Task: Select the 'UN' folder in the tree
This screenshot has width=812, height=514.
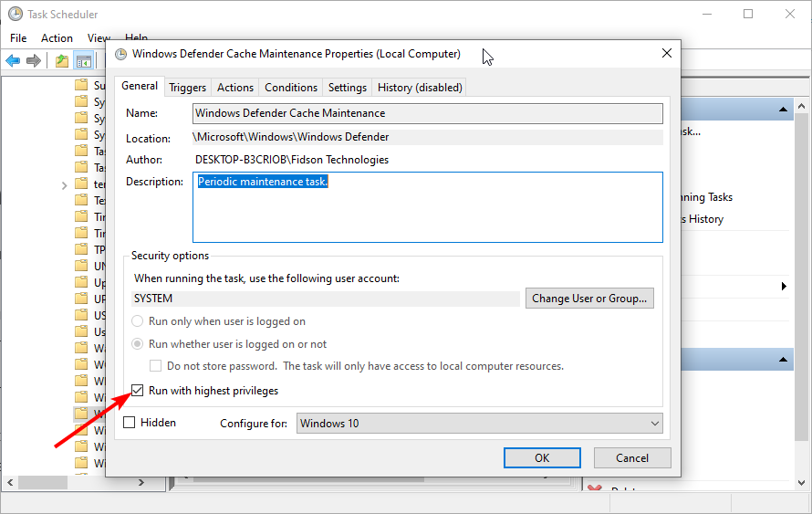Action: coord(90,266)
